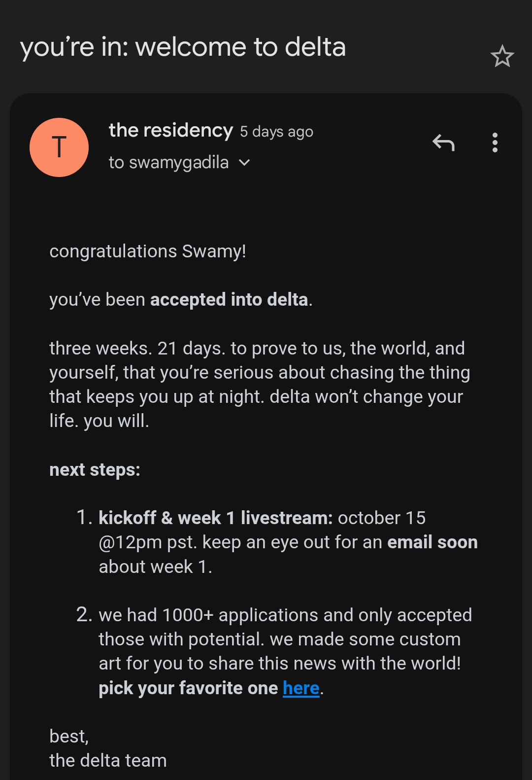Tap the bold "email soon" text
Image resolution: width=532 pixels, height=780 pixels.
[432, 542]
